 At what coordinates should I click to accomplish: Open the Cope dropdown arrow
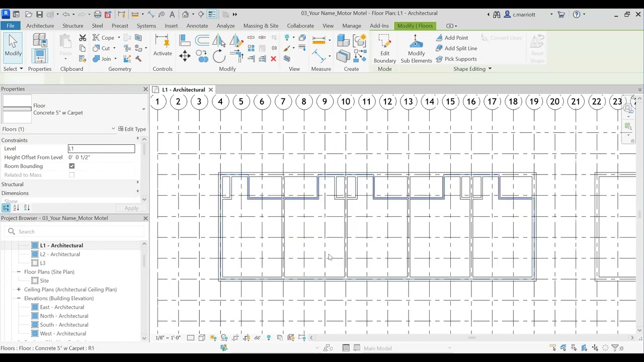(119, 38)
